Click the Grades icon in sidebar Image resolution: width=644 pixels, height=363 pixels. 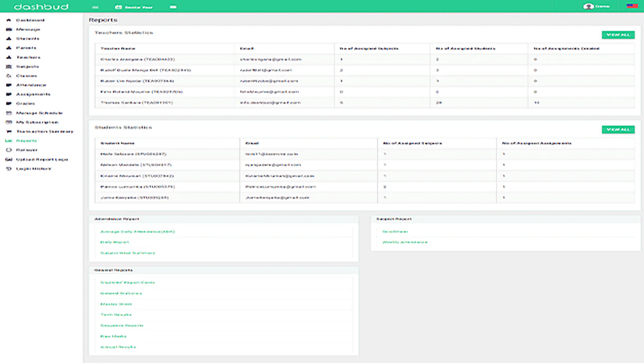tap(9, 104)
